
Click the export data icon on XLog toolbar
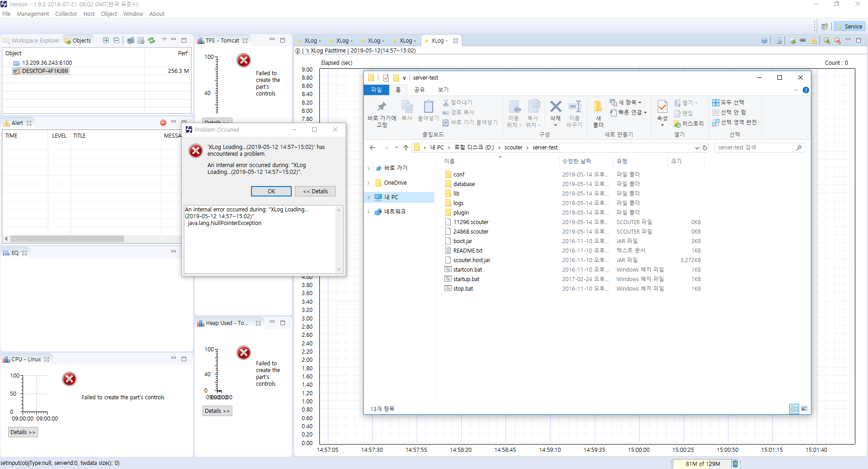(792, 40)
